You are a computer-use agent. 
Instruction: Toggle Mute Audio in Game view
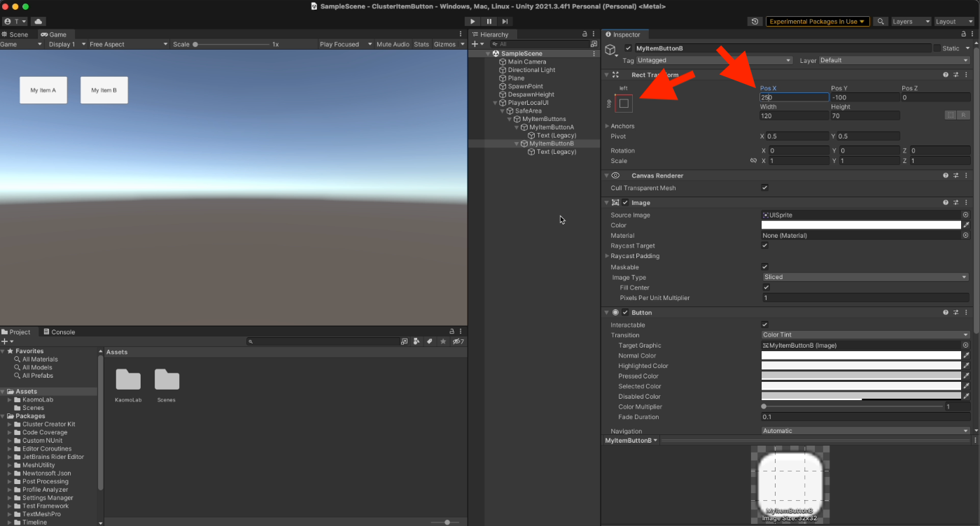[x=393, y=44]
